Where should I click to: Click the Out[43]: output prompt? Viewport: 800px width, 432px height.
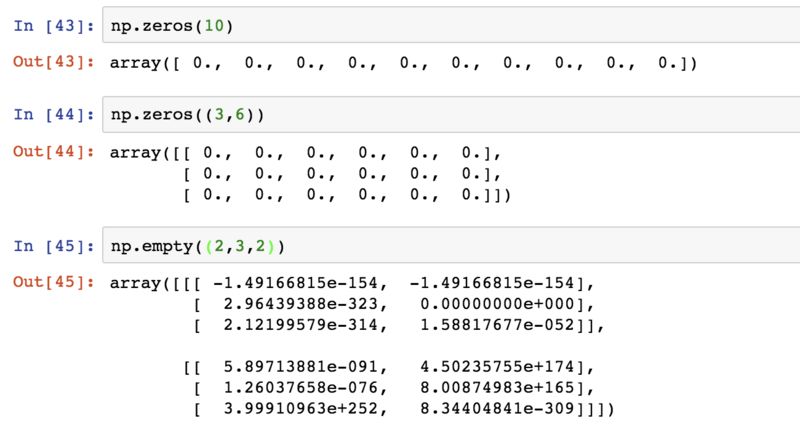(x=54, y=62)
